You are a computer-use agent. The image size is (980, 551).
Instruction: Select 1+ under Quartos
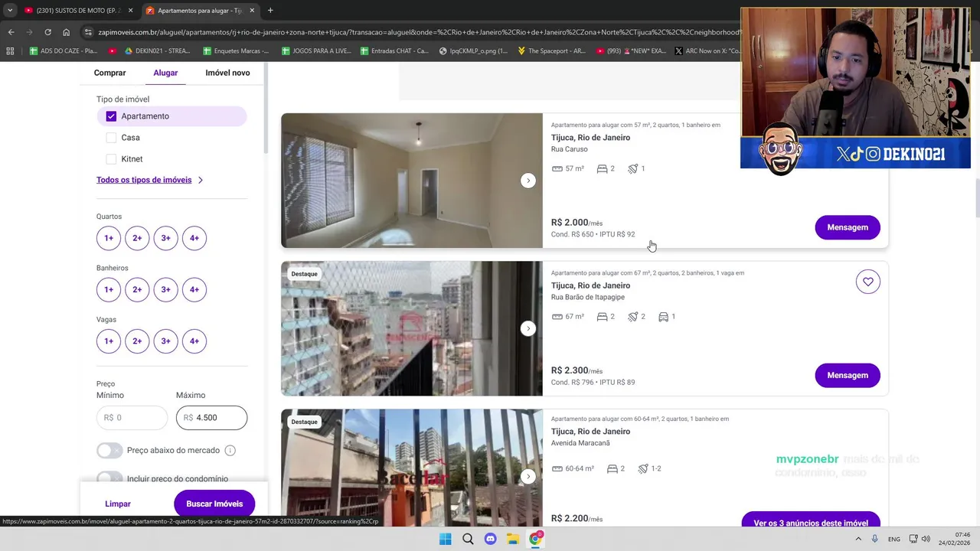coord(109,238)
